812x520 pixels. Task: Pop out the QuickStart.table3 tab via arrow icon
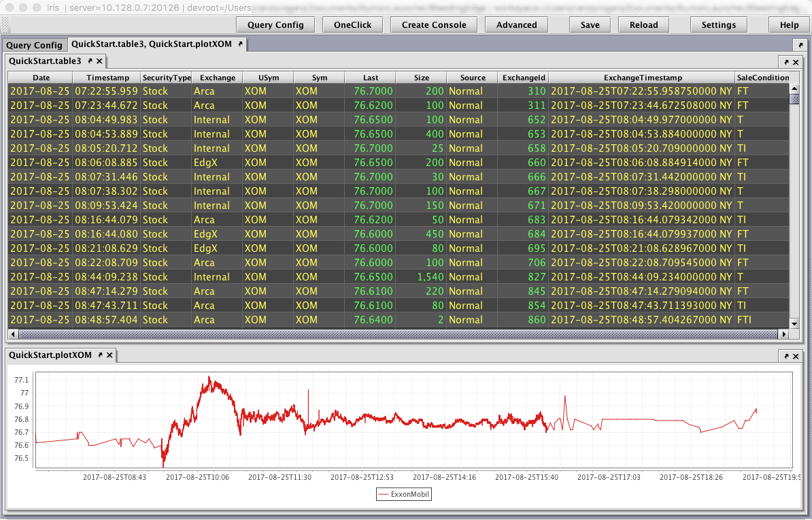tap(90, 61)
